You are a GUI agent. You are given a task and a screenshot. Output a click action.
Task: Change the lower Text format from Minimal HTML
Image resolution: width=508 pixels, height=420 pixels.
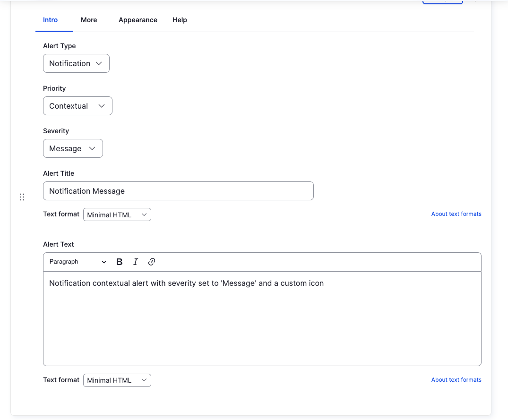tap(117, 380)
